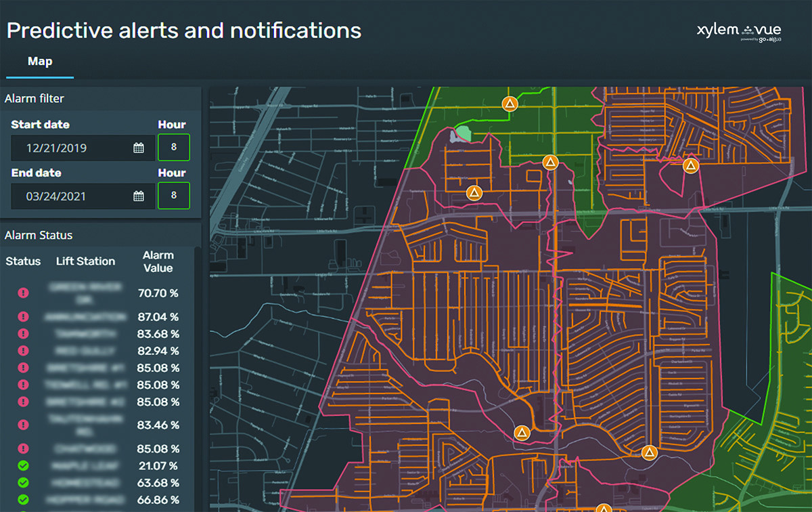
Task: Sort by the Status column header
Action: (x=23, y=261)
